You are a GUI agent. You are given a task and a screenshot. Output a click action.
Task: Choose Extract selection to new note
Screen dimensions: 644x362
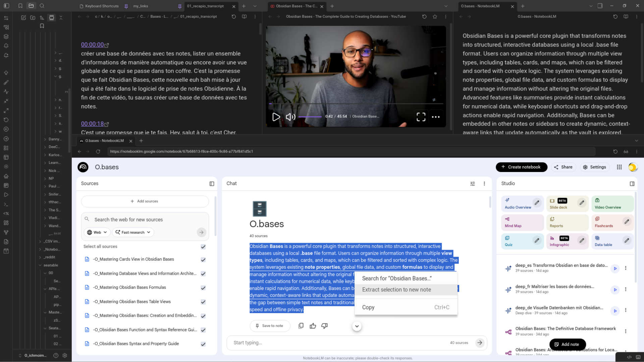[x=406, y=290]
